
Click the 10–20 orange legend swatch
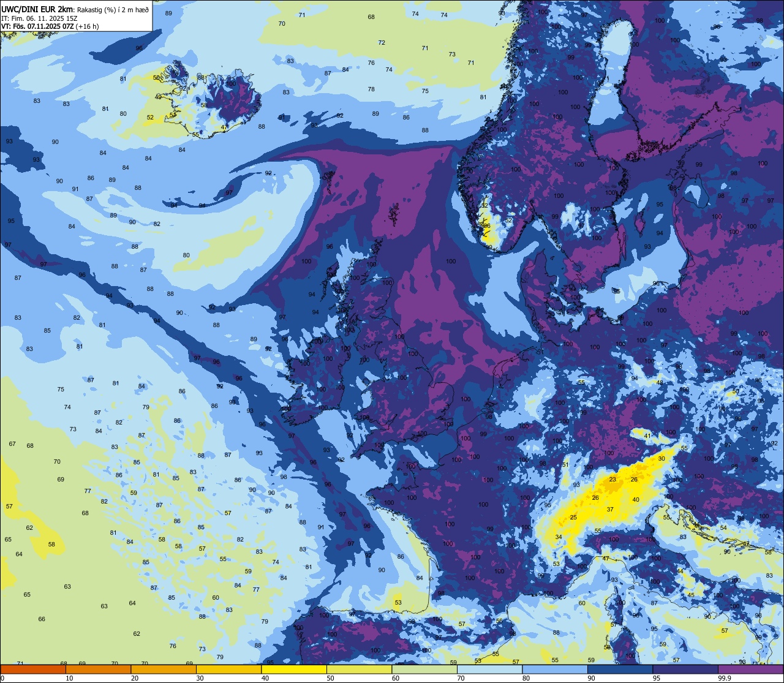[x=98, y=670]
